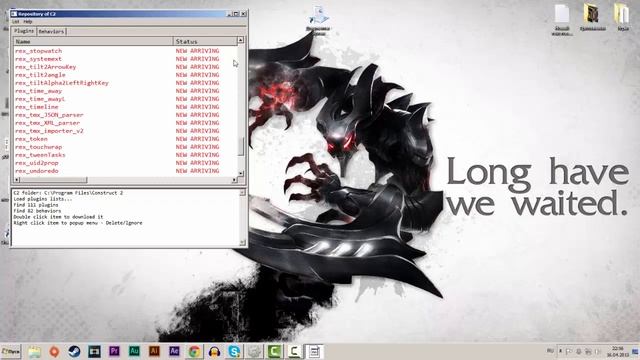The height and width of the screenshot is (360, 640).
Task: Click the log panel scroll-up arrow
Action: 242,193
